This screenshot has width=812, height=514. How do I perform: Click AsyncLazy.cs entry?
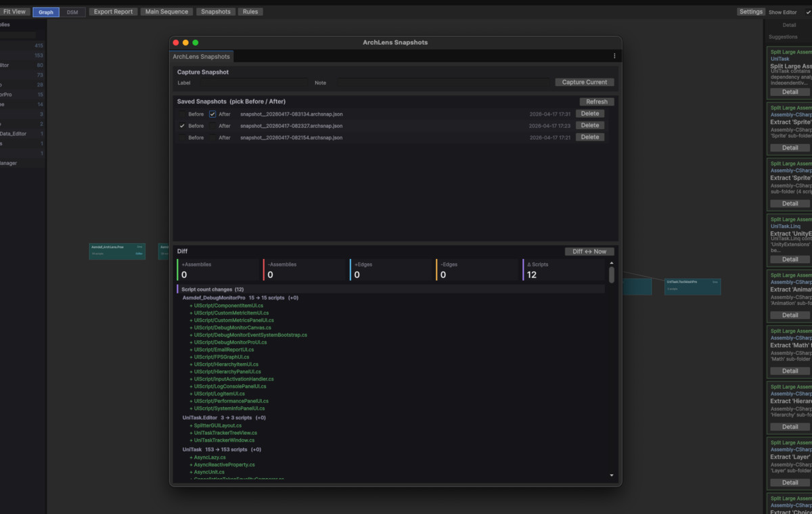click(208, 457)
